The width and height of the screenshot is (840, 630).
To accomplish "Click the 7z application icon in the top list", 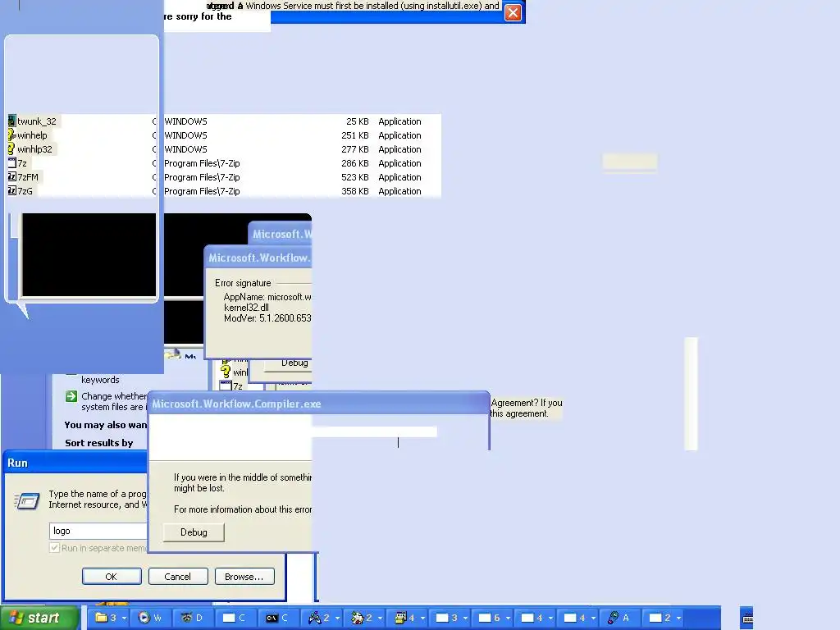I will tap(11, 163).
